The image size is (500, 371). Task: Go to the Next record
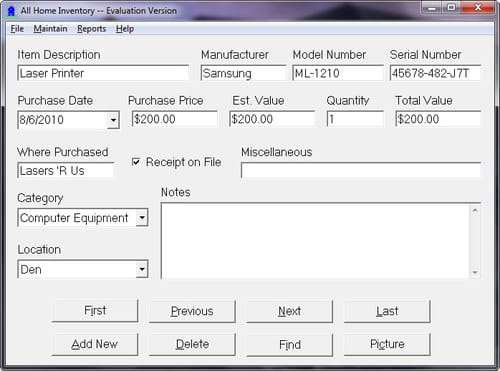(290, 311)
